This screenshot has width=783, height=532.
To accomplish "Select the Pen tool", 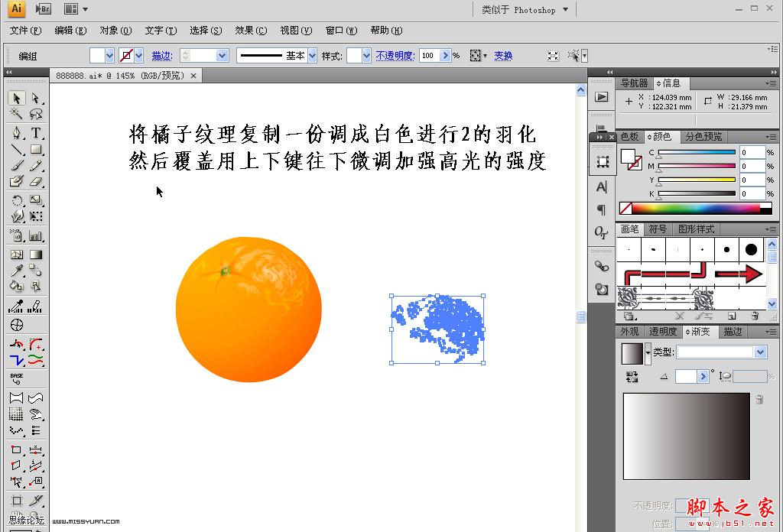I will point(17,133).
